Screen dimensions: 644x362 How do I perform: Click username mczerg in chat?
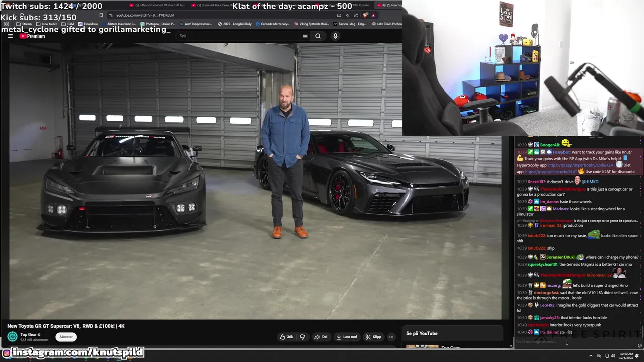point(554,285)
